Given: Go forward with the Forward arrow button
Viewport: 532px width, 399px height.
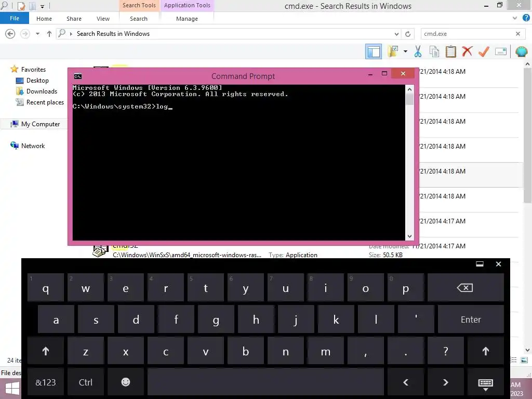Looking at the screenshot, I should (25, 34).
